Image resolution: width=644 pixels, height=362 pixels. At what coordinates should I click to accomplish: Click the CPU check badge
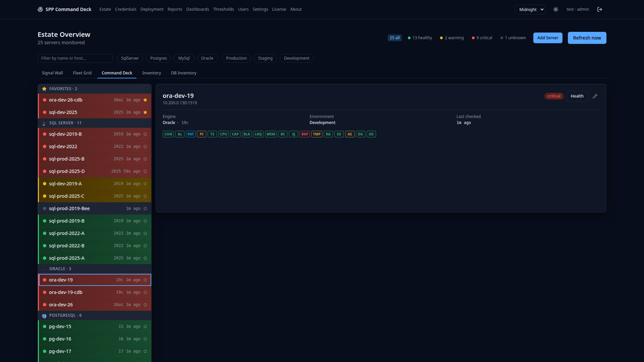pos(223,134)
